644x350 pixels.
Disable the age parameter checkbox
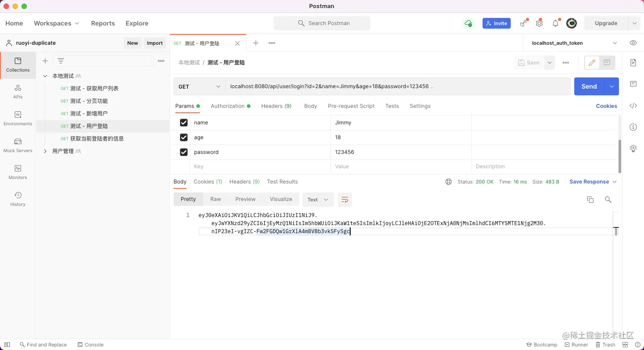click(x=183, y=137)
